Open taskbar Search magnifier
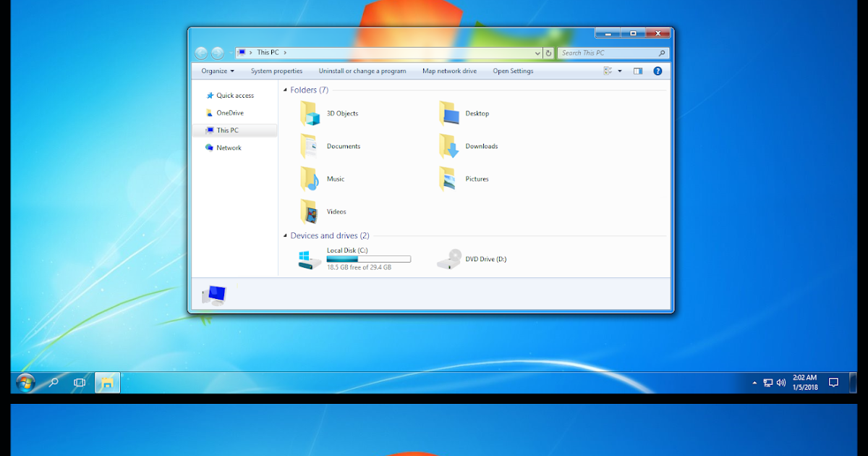 pos(54,382)
